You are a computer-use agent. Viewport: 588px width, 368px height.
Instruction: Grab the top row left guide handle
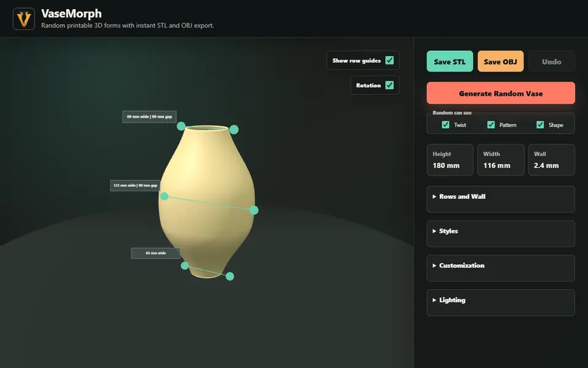click(x=181, y=126)
